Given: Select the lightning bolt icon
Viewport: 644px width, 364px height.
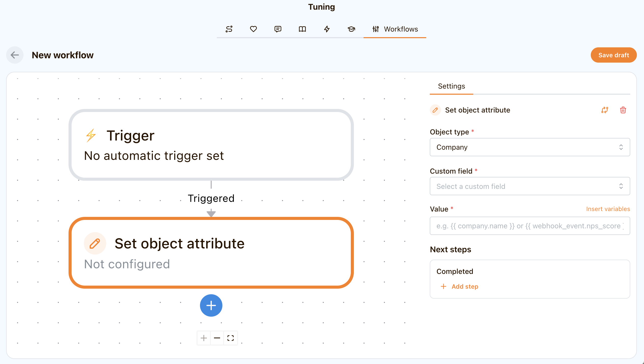Looking at the screenshot, I should tap(327, 29).
